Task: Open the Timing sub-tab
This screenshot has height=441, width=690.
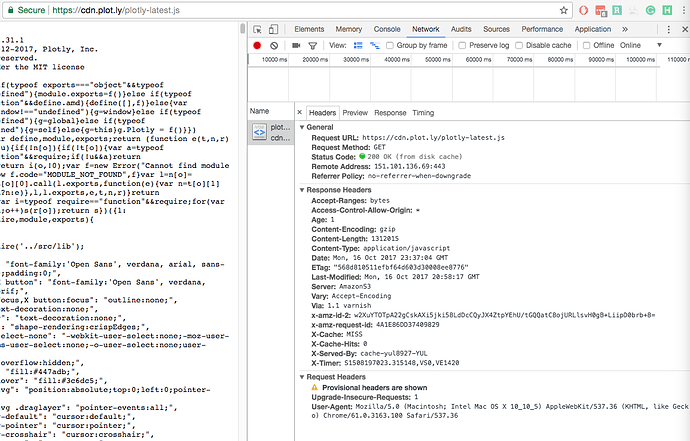Action: tap(423, 113)
